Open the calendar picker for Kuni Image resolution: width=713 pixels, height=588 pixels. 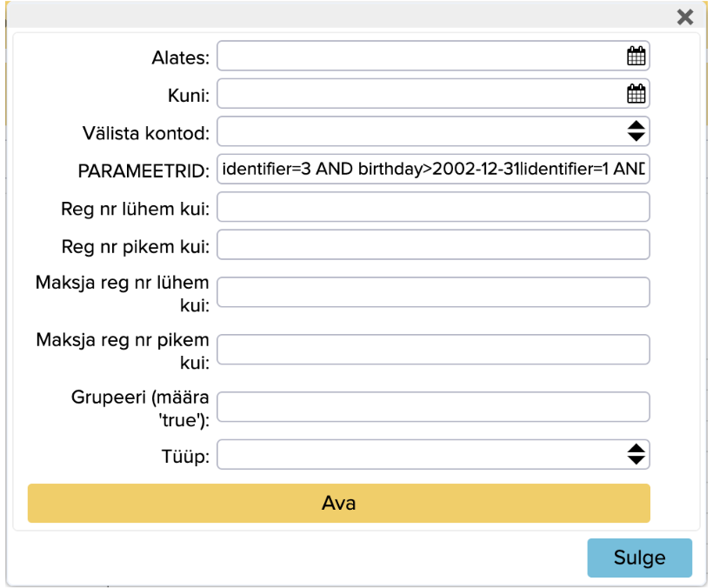(636, 94)
